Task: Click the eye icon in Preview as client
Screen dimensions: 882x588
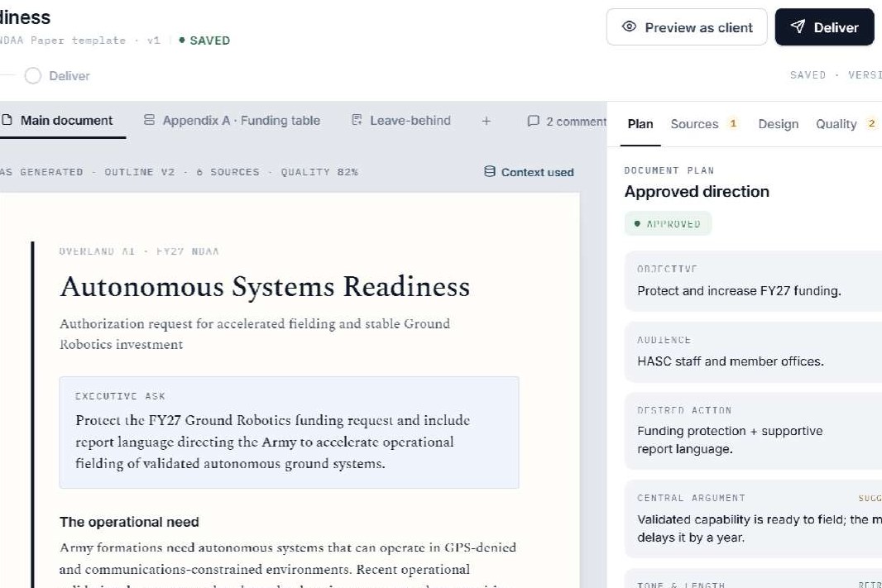Action: coord(629,26)
